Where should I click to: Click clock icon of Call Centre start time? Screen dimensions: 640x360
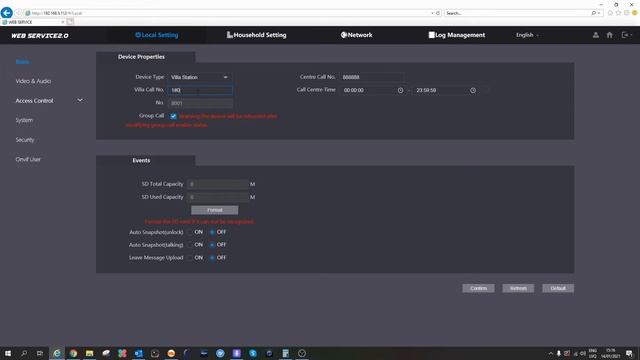tap(400, 90)
